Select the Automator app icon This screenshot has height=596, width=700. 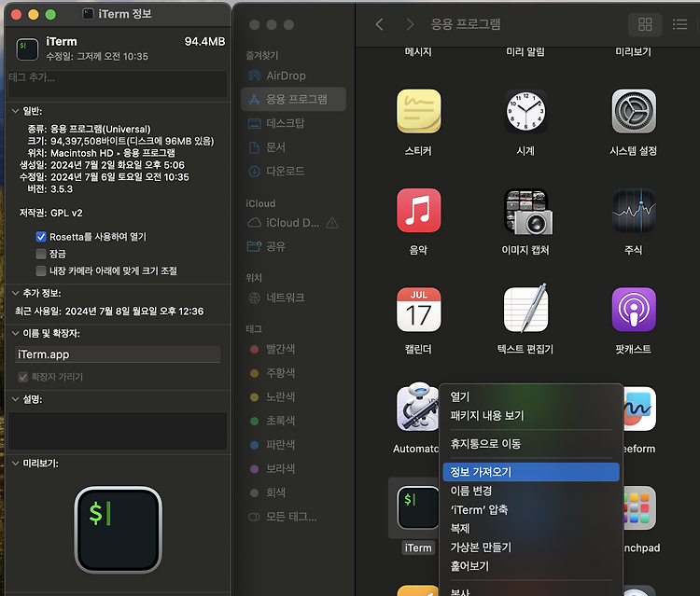[x=417, y=407]
